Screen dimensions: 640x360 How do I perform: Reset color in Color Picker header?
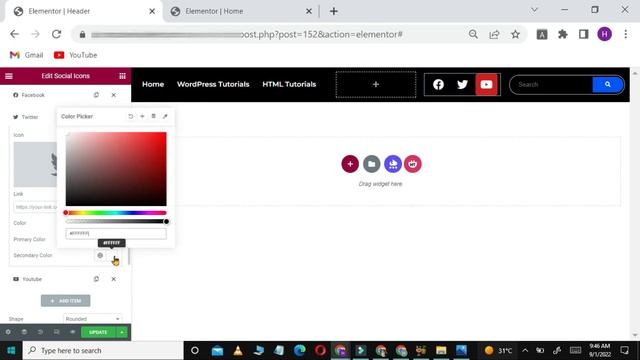(131, 116)
